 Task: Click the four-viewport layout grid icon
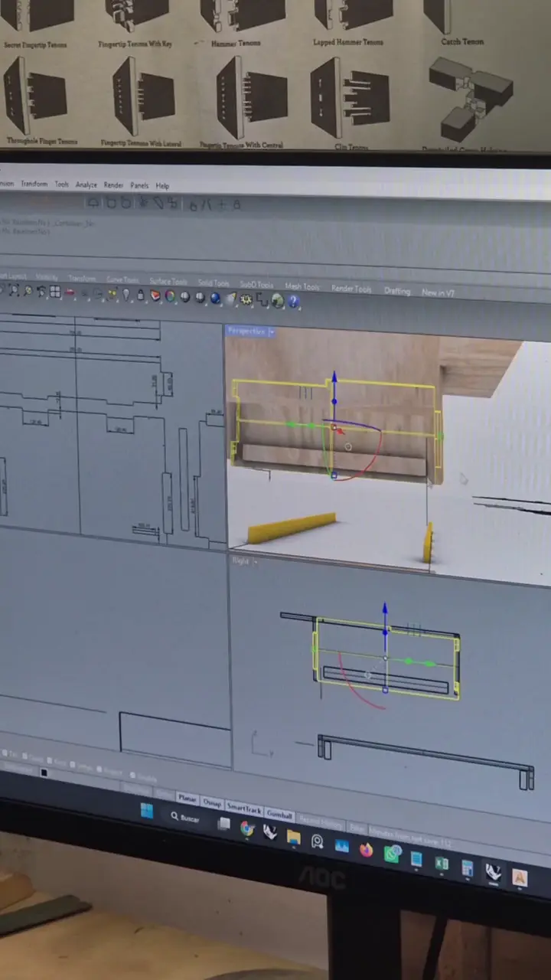54,292
